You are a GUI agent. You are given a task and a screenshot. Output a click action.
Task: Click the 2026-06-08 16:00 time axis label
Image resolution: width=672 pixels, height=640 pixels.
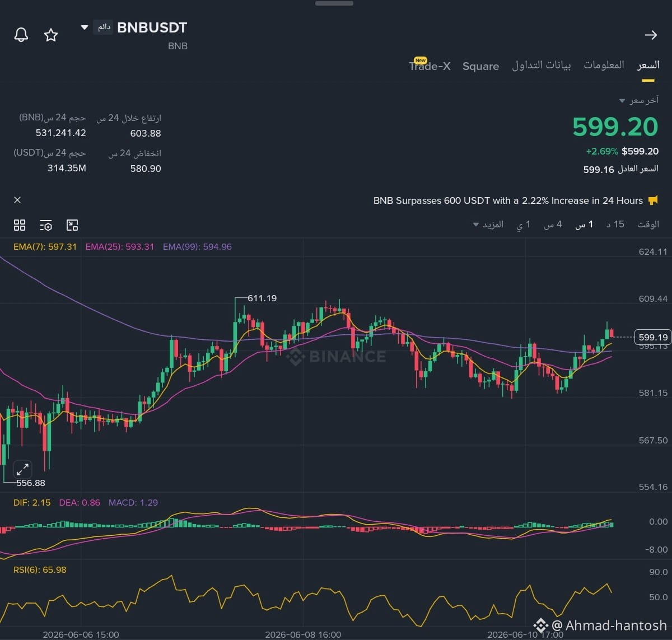(x=303, y=634)
